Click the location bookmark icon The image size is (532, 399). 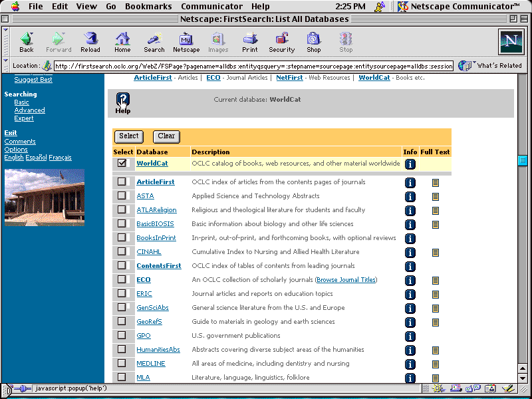click(47, 65)
